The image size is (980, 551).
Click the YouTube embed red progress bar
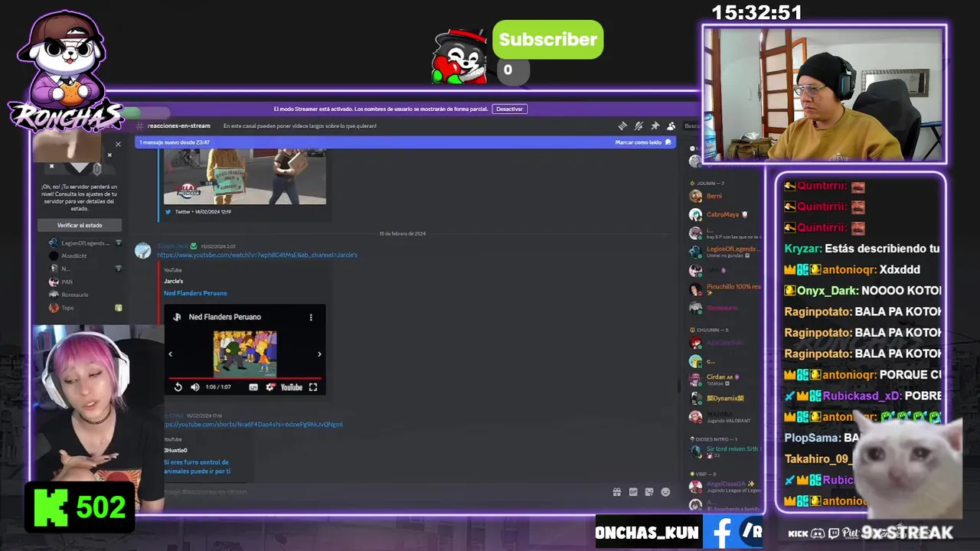click(x=244, y=379)
